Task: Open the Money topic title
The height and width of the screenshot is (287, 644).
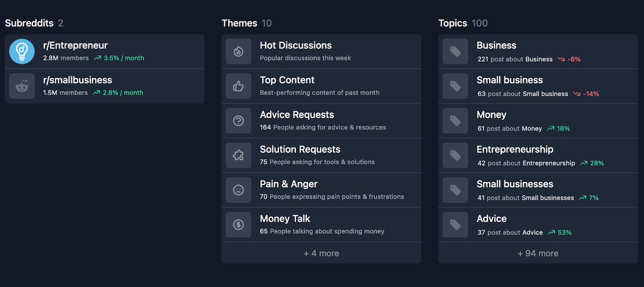Action: pos(491,114)
